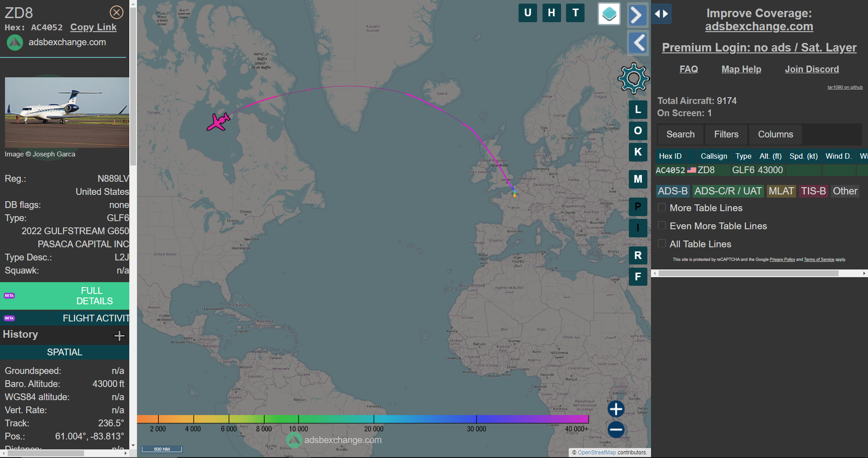The height and width of the screenshot is (458, 868).
Task: Click the adsbexchange logo in info panel
Action: pyautogui.click(x=15, y=42)
